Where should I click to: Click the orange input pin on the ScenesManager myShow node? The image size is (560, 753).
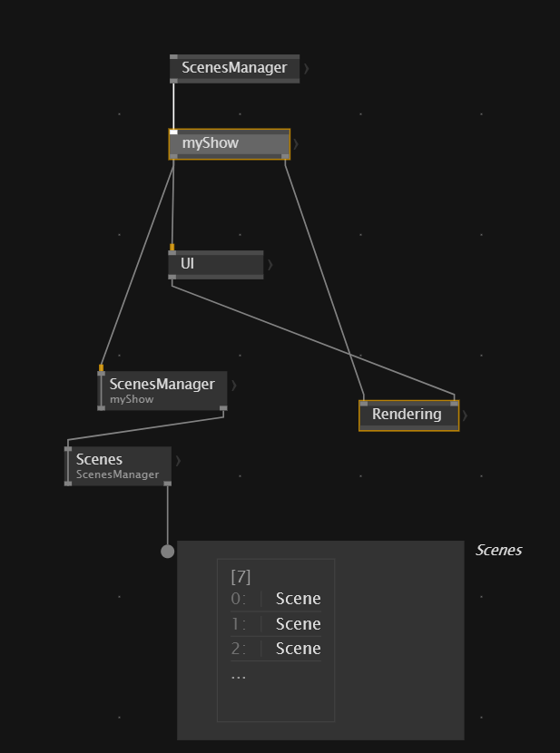[x=101, y=367]
